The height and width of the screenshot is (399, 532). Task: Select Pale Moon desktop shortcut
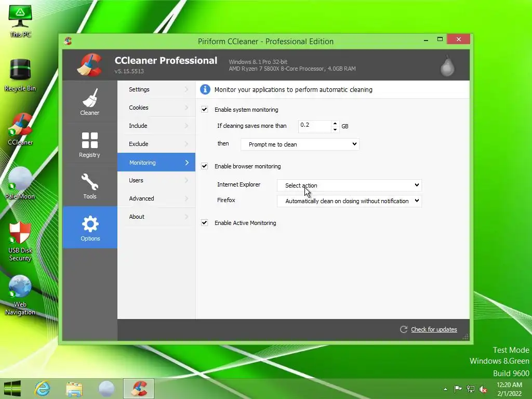20,183
